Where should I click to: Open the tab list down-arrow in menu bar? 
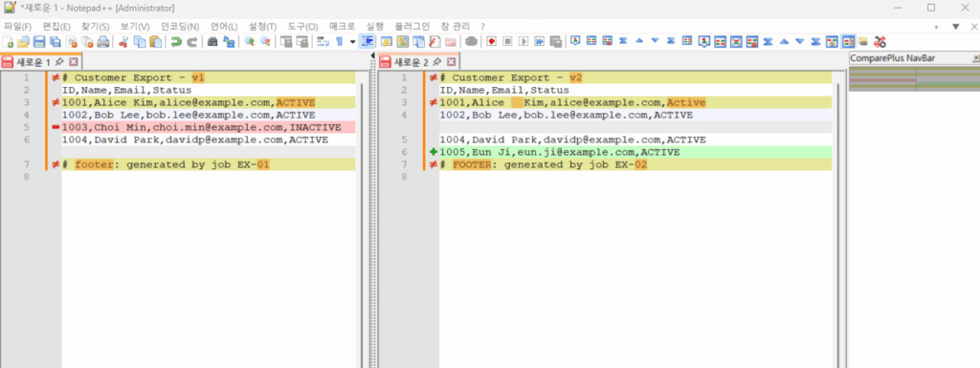(955, 26)
